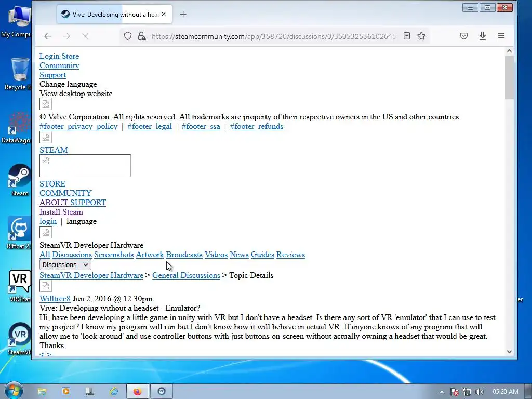The height and width of the screenshot is (399, 532).
Task: Switch to SteamVR taskbar button
Action: tap(162, 392)
